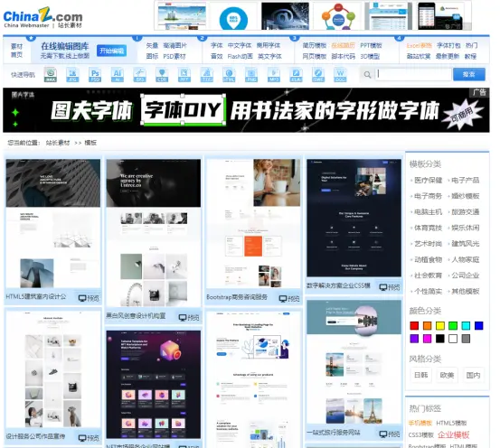Open the 公司企业 template category
500x448 pixels.
(x=466, y=275)
